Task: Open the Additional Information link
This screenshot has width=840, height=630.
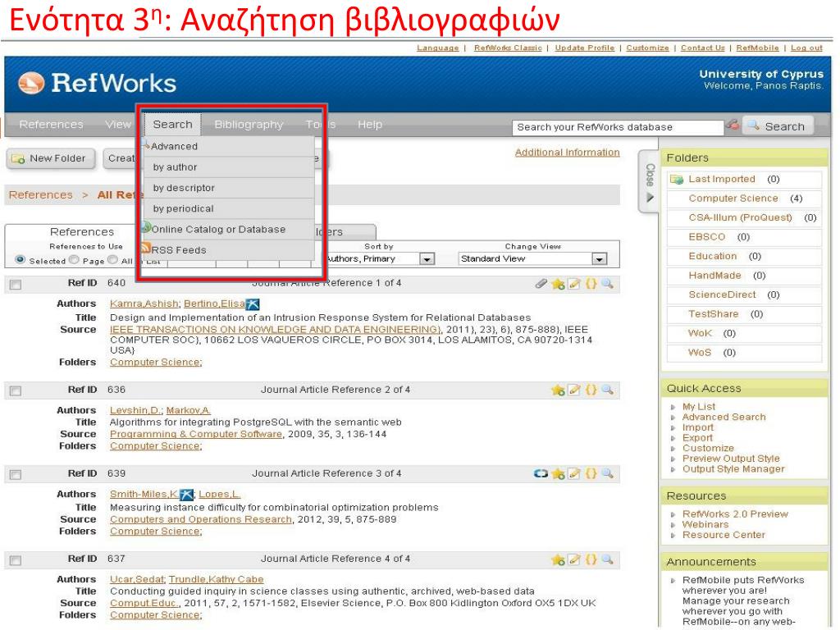Action: tap(568, 153)
